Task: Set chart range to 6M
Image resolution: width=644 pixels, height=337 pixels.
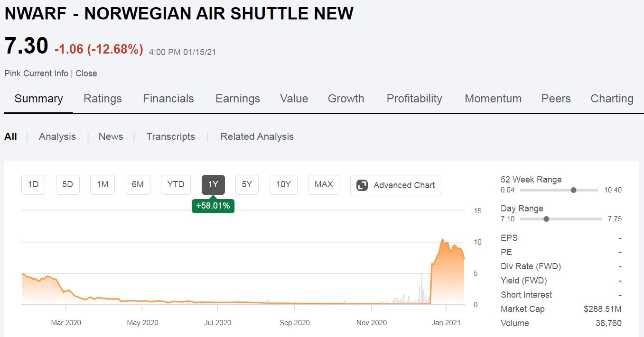Action: click(x=138, y=185)
